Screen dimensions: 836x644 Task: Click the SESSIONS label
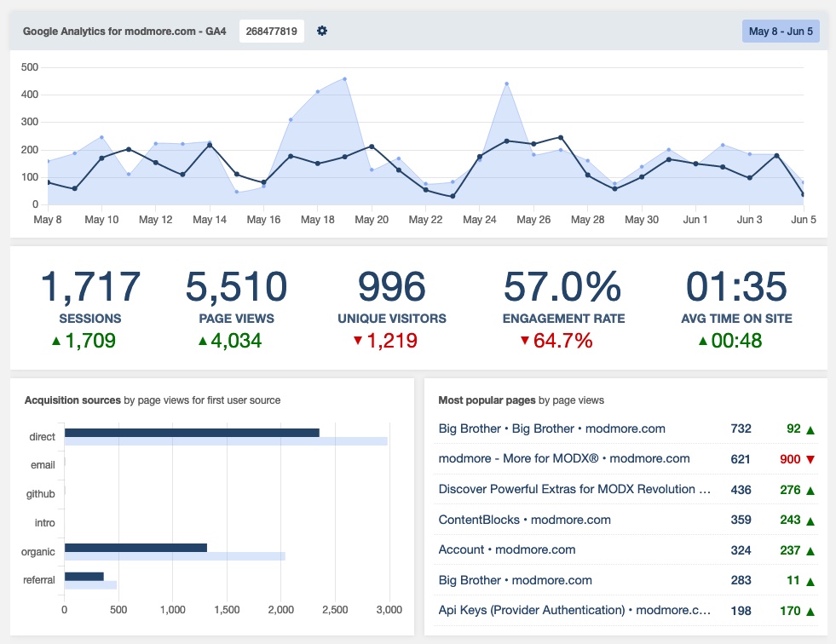(x=90, y=319)
